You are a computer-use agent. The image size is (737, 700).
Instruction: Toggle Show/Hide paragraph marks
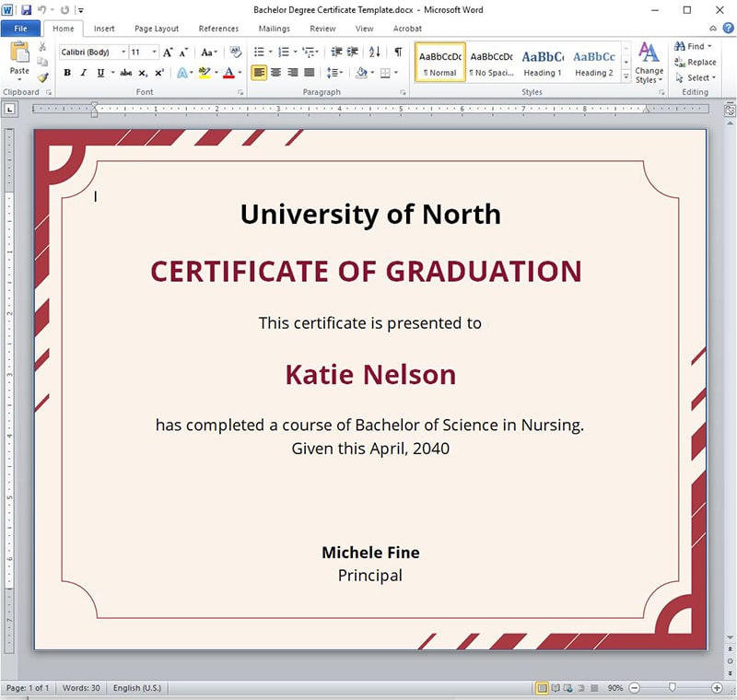pyautogui.click(x=398, y=52)
